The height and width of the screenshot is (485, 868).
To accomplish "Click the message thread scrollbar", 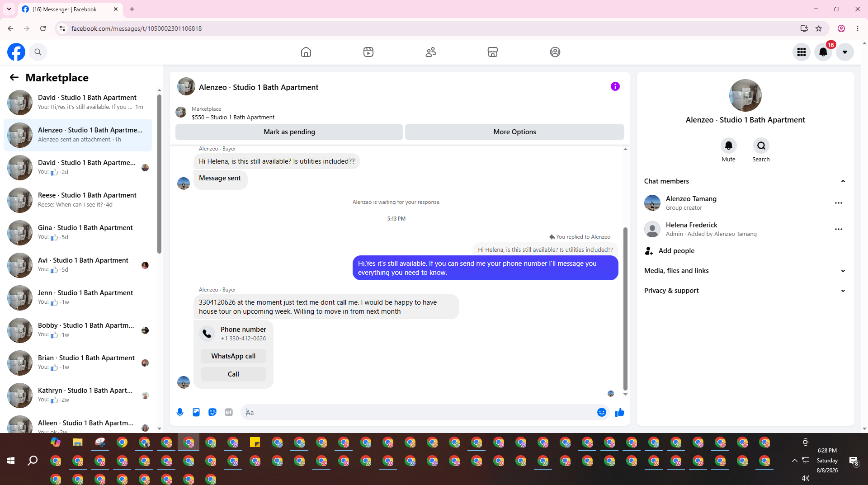I will pyautogui.click(x=625, y=309).
